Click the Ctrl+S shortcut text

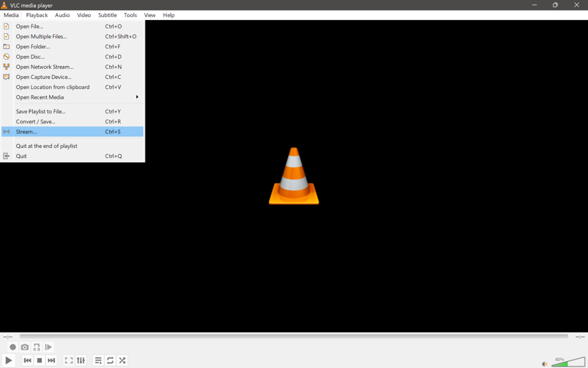tap(113, 132)
